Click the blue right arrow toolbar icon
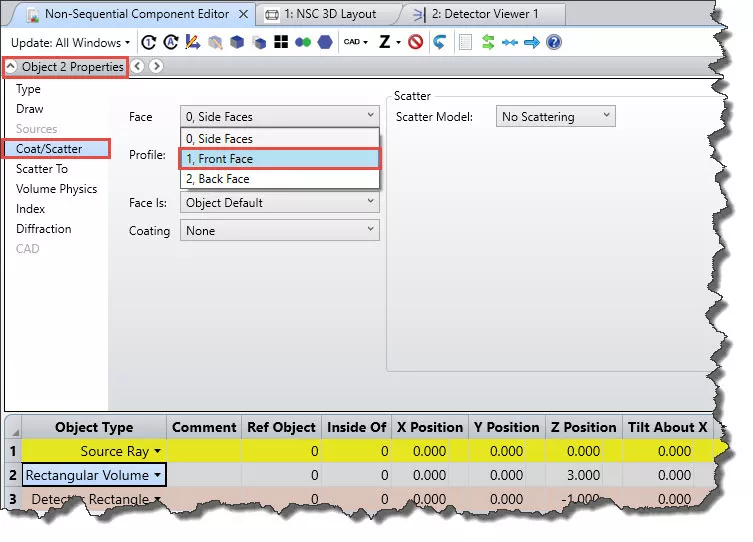753x542 pixels. [532, 42]
